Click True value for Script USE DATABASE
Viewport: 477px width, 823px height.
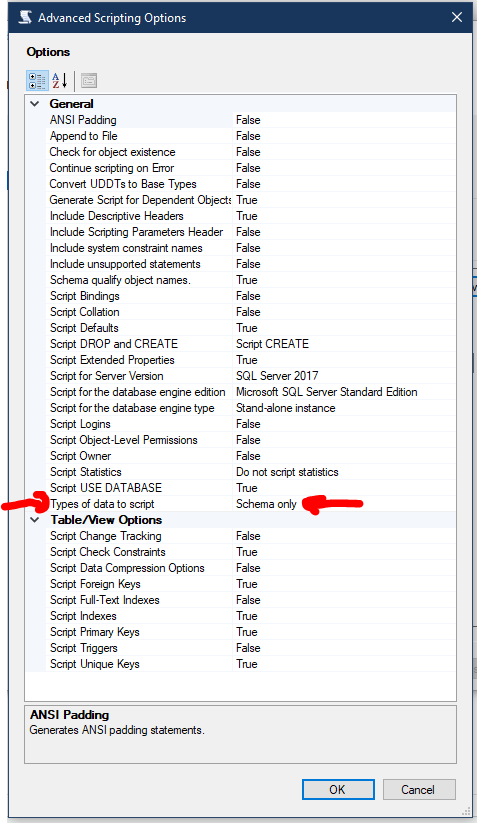point(247,488)
